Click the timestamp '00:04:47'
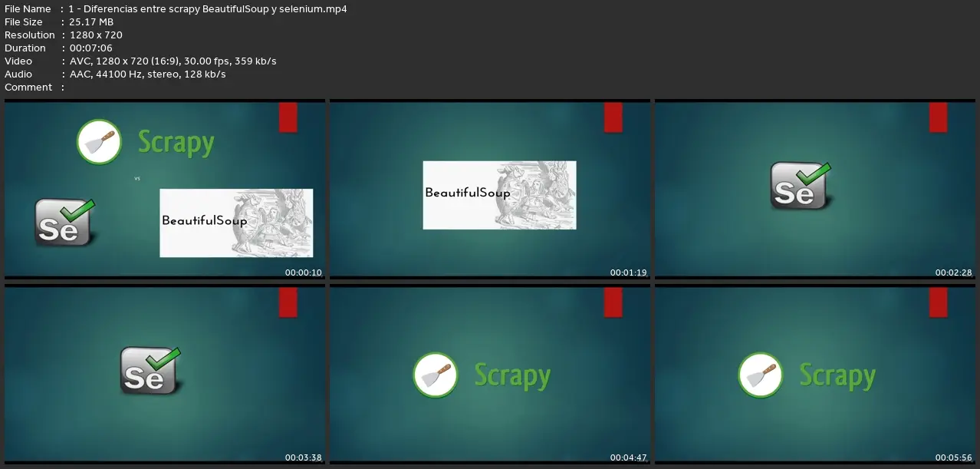This screenshot has height=469, width=980. [x=628, y=457]
